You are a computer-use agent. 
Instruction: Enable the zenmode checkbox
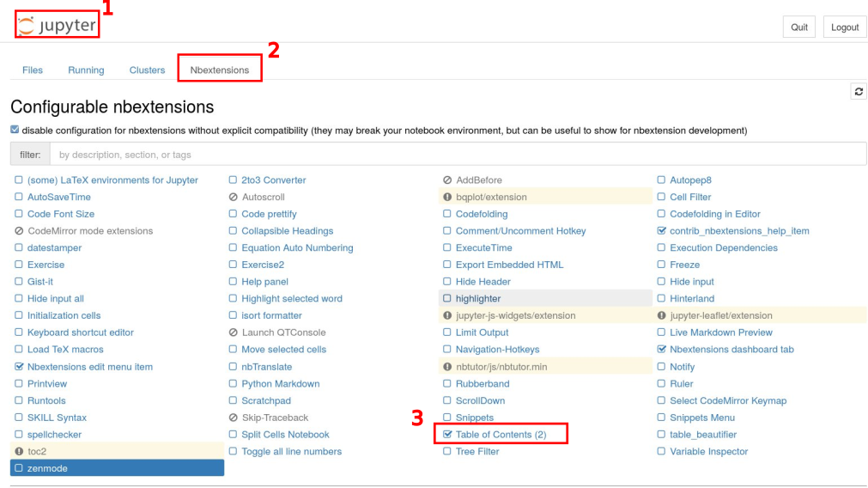[x=19, y=468]
